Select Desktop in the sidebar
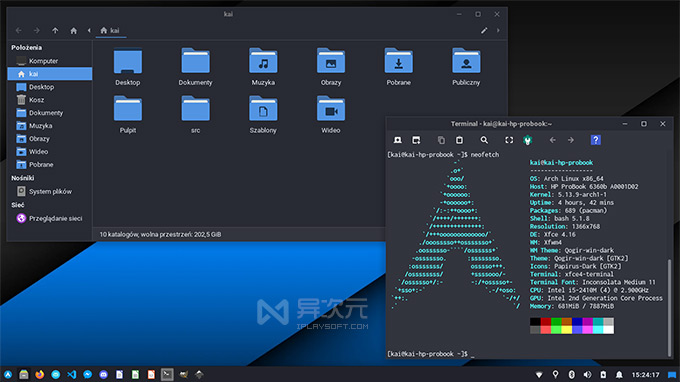 50,87
